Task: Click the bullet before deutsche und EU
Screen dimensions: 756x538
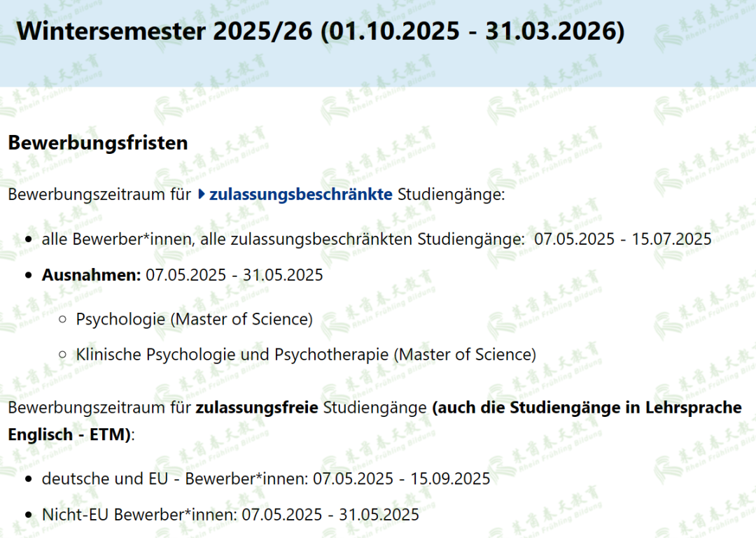Action: [x=29, y=479]
